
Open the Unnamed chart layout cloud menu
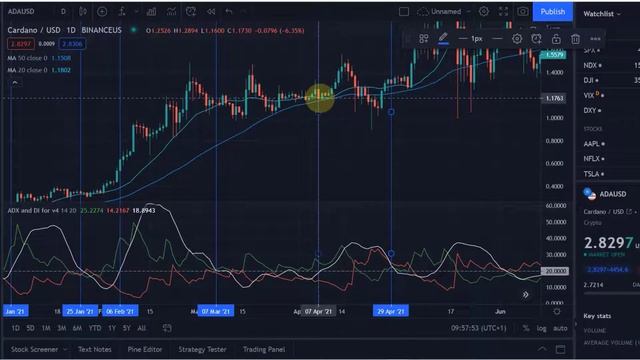(x=444, y=11)
